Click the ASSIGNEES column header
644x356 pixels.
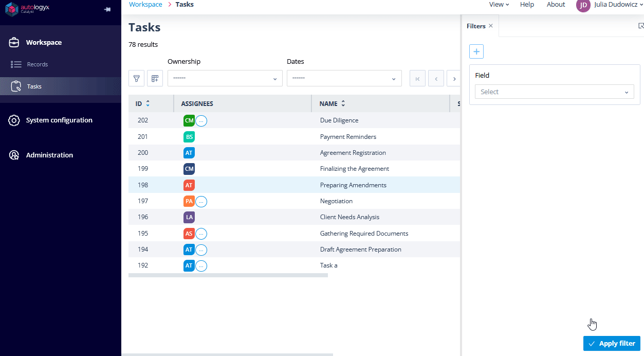[197, 103]
